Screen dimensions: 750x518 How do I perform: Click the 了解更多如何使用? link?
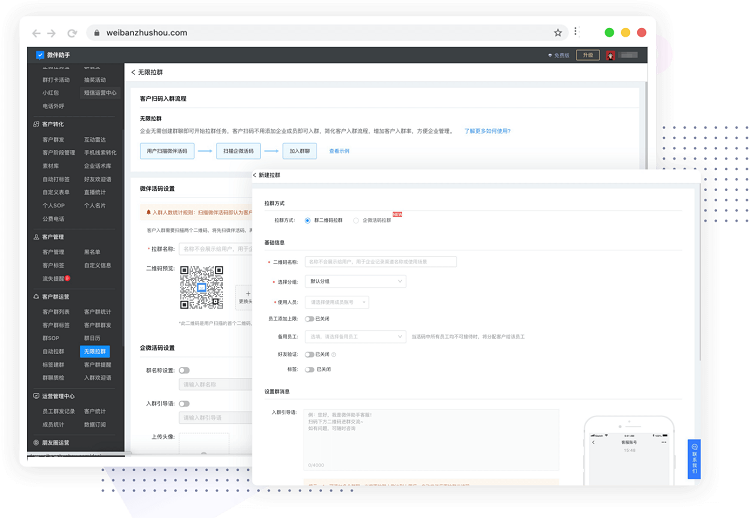click(487, 131)
